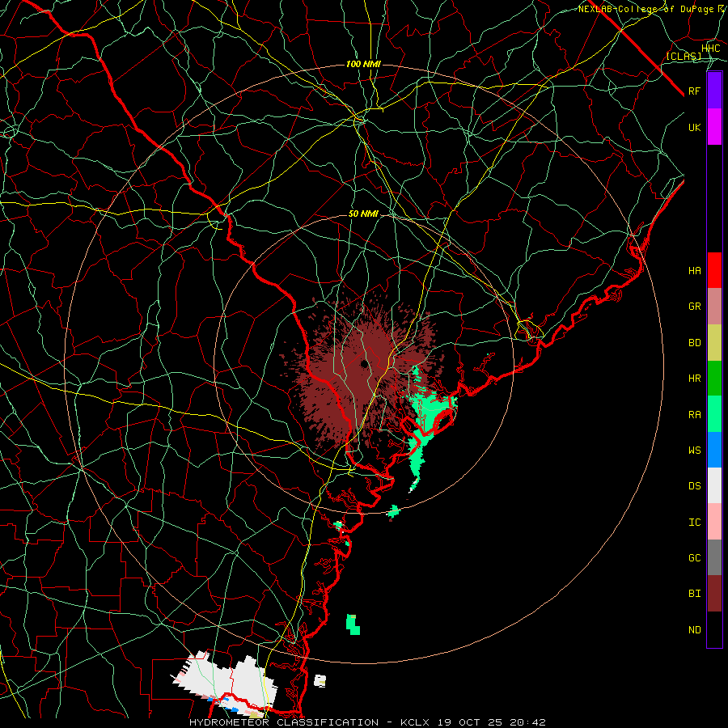Click the [CLAS] label text
The height and width of the screenshot is (728, 728).
[x=684, y=56]
